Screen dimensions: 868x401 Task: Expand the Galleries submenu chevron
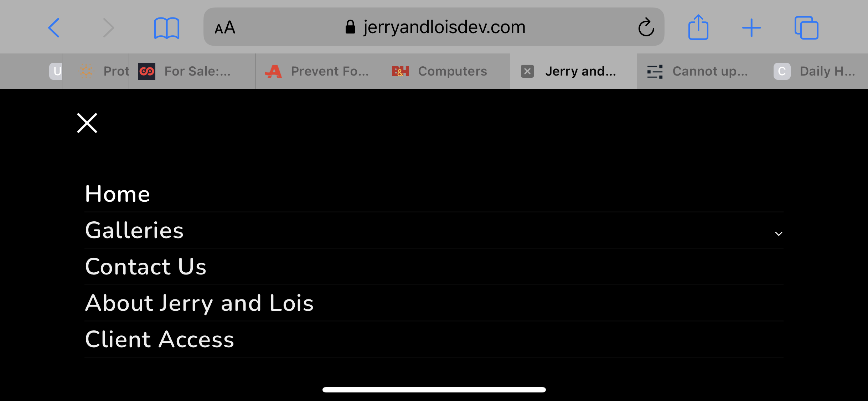point(779,234)
